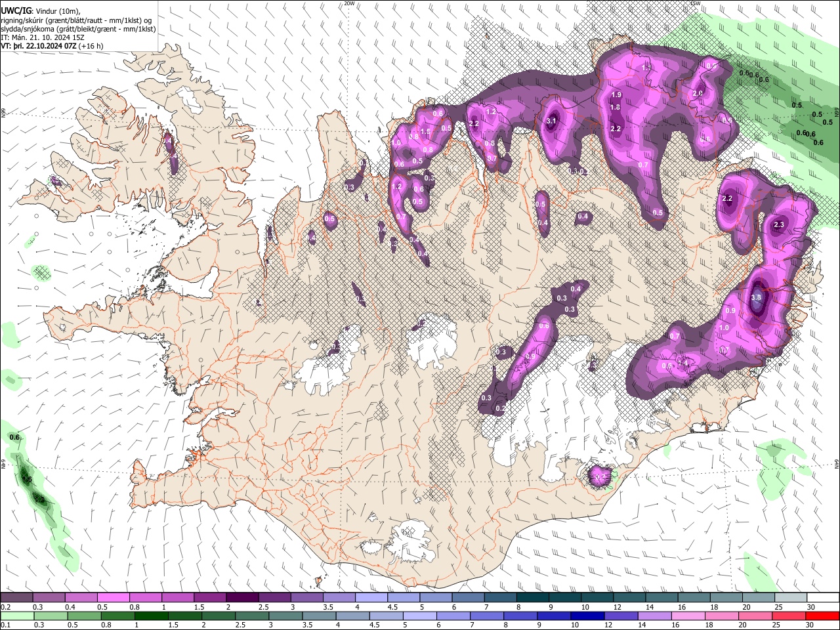Select the light pink swatch labelled 16 in rain scale
This screenshot has width=840, height=630.
point(688,616)
